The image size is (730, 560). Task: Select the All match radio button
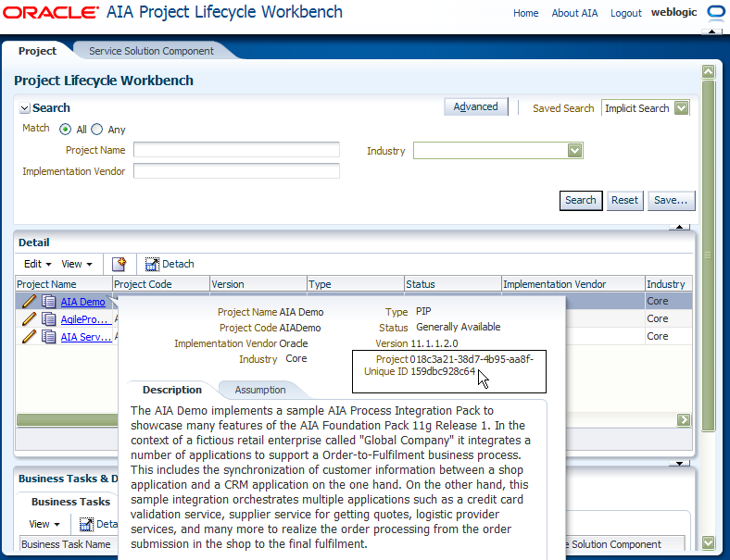tap(65, 130)
